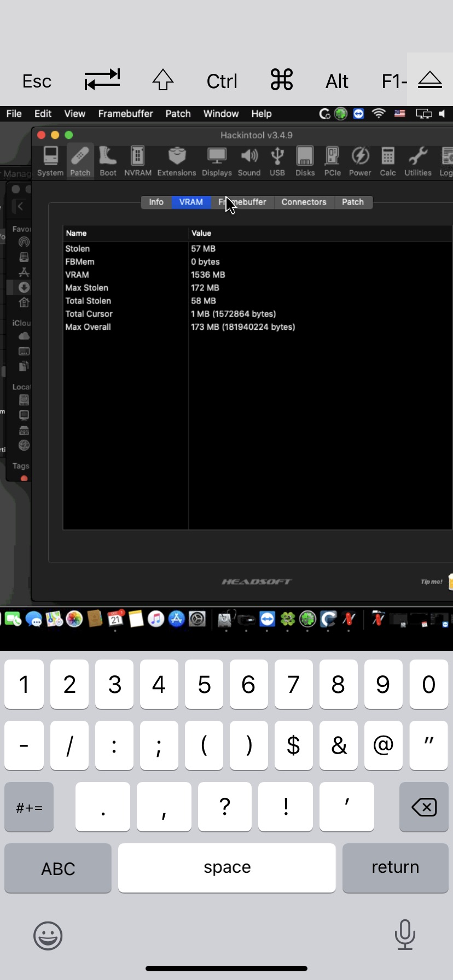Click the display mirroring icon in menu bar
This screenshot has width=453, height=980.
click(423, 114)
